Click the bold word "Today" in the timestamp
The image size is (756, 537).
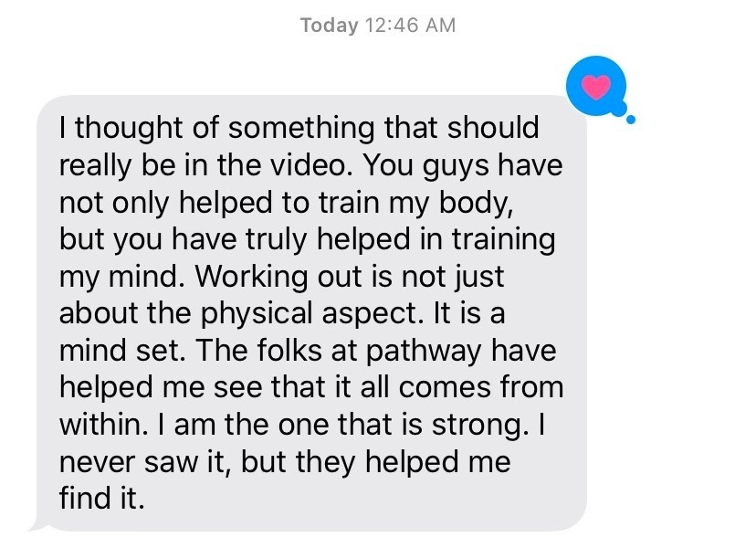pos(329,25)
